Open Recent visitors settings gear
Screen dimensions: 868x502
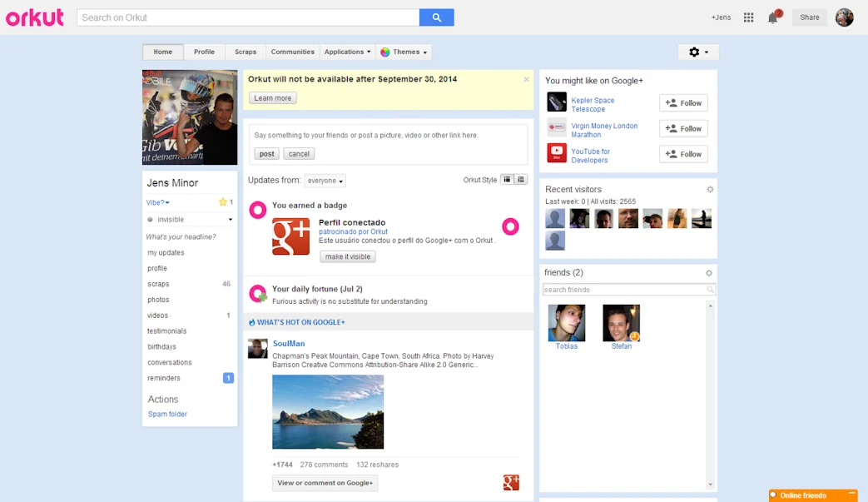click(710, 189)
